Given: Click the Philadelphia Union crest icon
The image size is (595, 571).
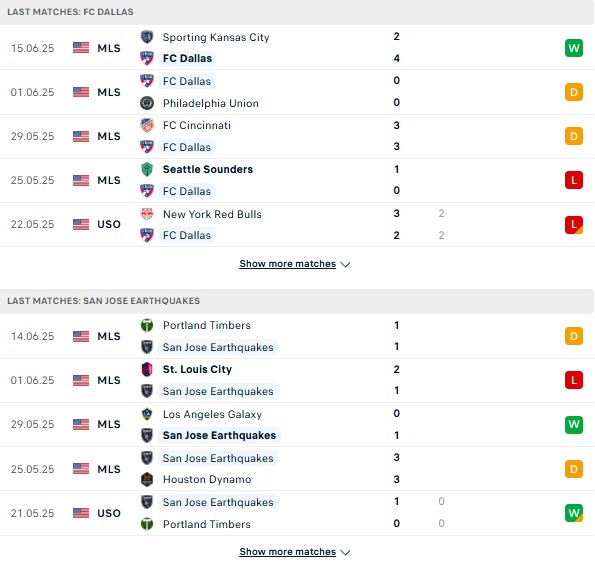Looking at the screenshot, I should [x=147, y=103].
